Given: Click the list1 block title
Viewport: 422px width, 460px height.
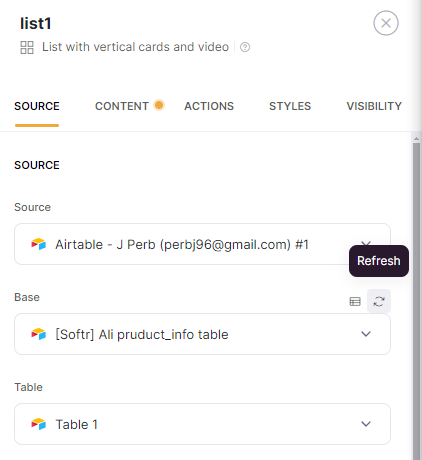Looking at the screenshot, I should click(36, 23).
